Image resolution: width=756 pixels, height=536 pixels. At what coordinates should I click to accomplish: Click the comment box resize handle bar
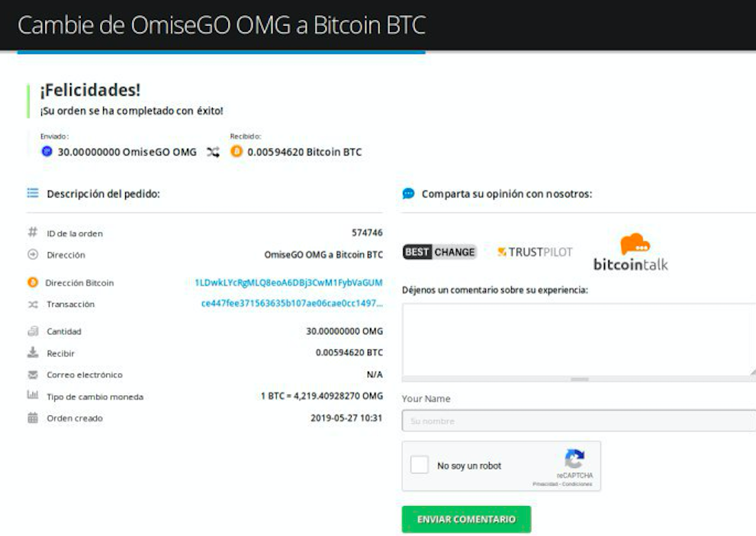[x=579, y=379]
